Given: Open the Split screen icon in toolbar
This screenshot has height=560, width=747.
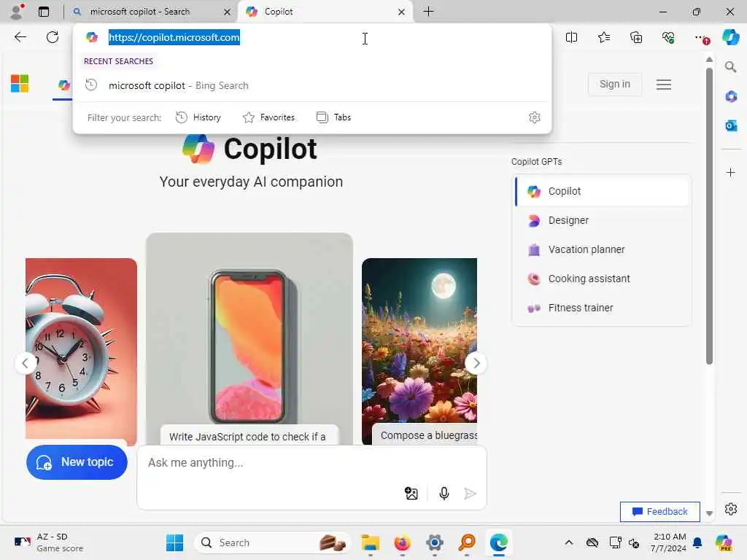Looking at the screenshot, I should (x=571, y=37).
